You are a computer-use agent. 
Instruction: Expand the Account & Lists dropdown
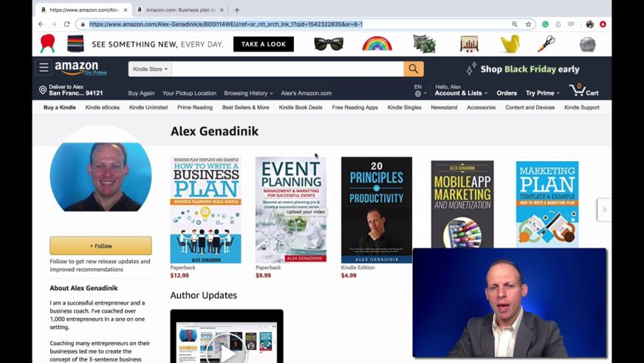[x=461, y=93]
